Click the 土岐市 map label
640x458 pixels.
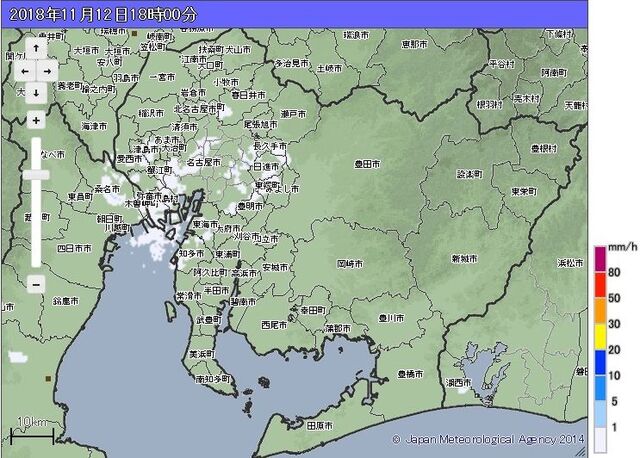(329, 68)
